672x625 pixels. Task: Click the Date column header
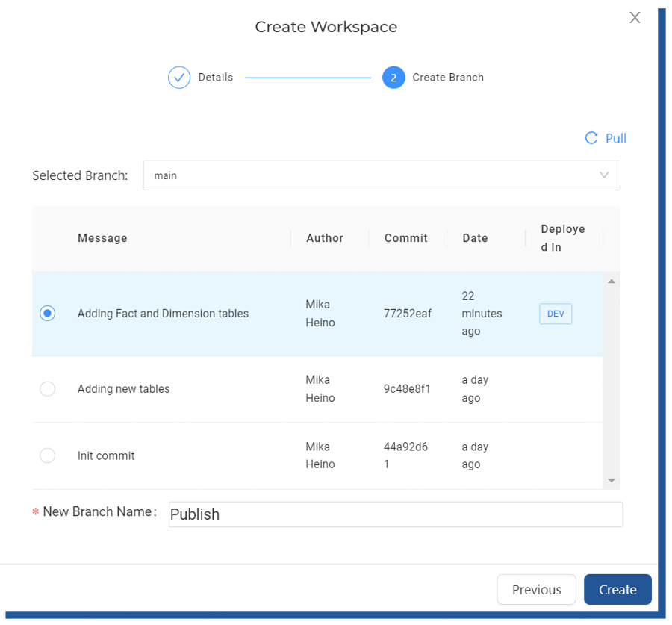pyautogui.click(x=475, y=238)
